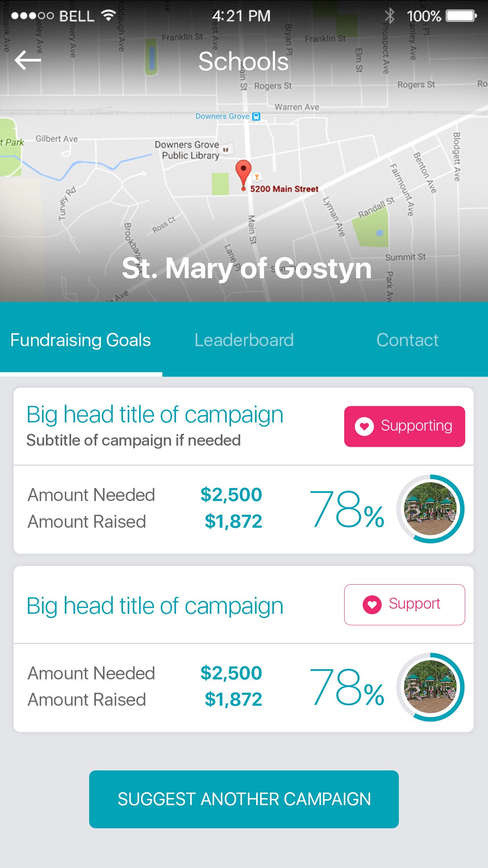Toggle off the pink Supporting button

pos(404,426)
